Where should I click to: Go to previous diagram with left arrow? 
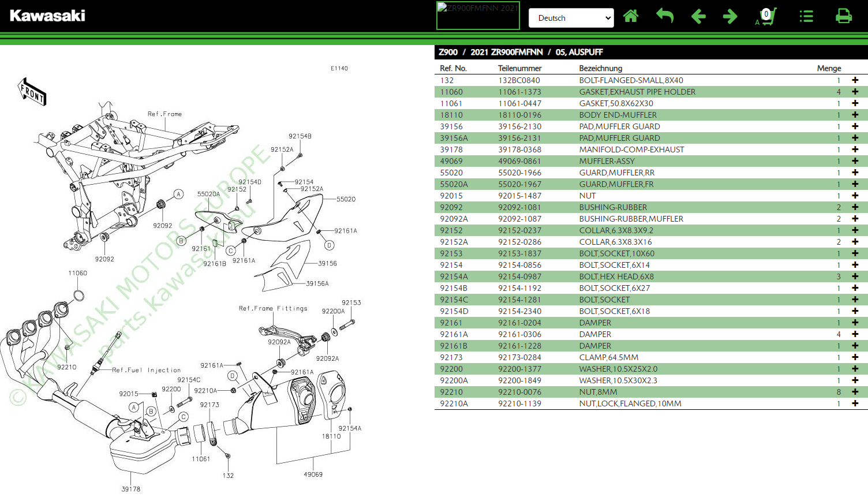click(x=698, y=16)
